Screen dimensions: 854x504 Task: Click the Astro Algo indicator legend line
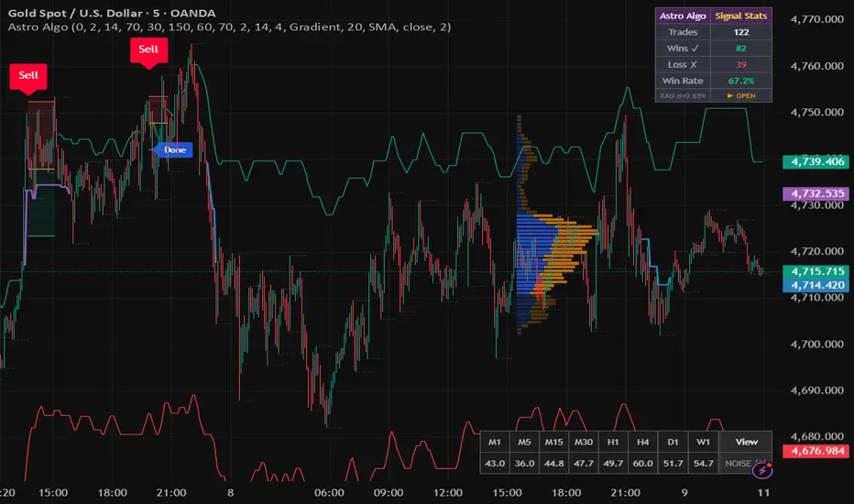coord(229,27)
